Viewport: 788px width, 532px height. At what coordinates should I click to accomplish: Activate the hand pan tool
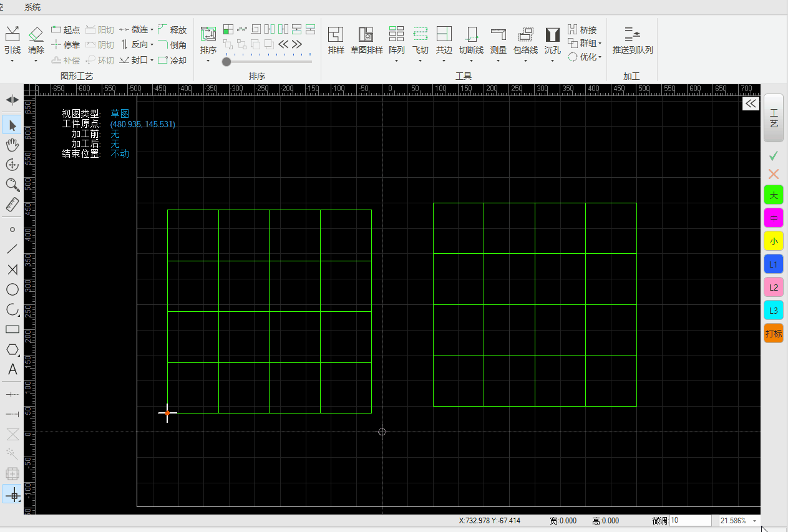(12, 145)
